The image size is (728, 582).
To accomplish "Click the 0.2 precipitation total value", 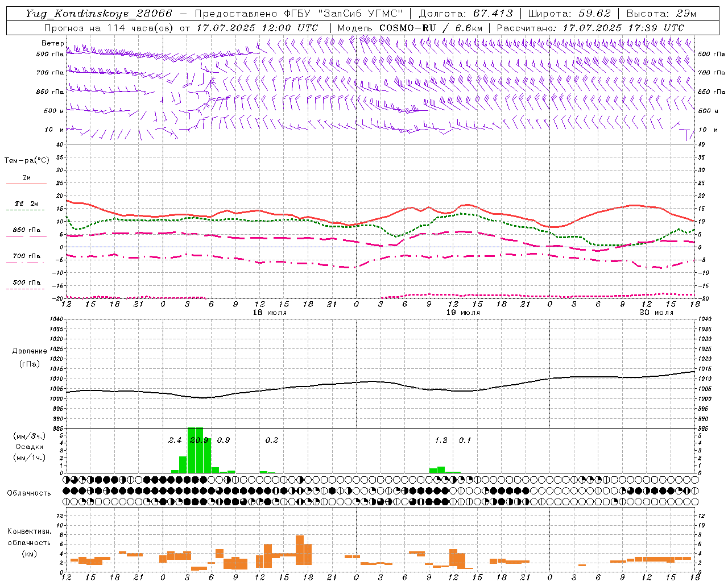I will pyautogui.click(x=272, y=440).
